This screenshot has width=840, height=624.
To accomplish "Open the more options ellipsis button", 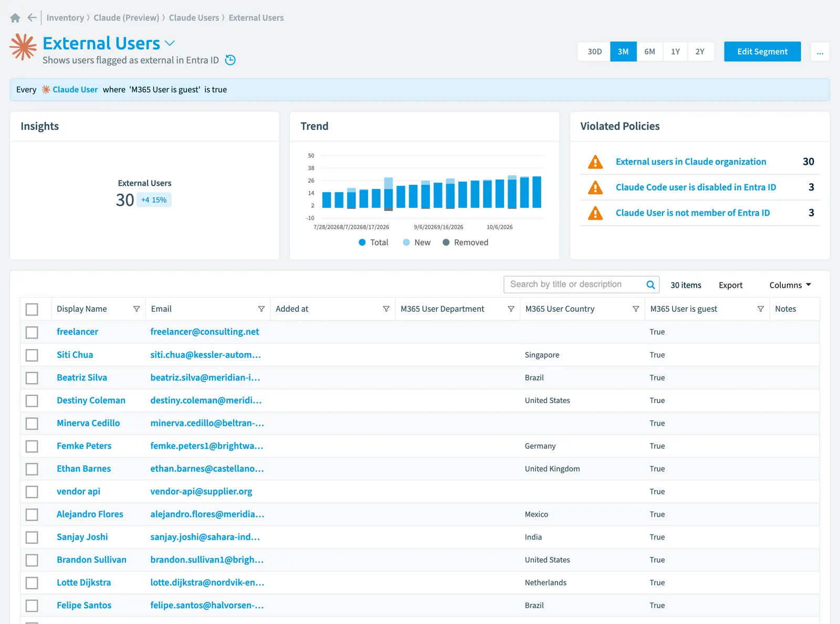I will tap(820, 51).
